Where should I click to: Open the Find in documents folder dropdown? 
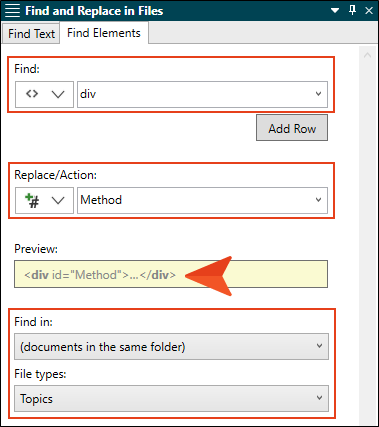pos(171,347)
